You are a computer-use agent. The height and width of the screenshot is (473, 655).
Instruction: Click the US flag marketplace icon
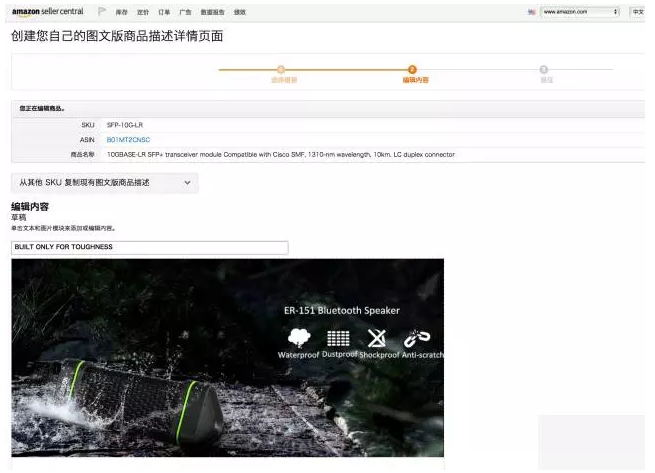(531, 12)
